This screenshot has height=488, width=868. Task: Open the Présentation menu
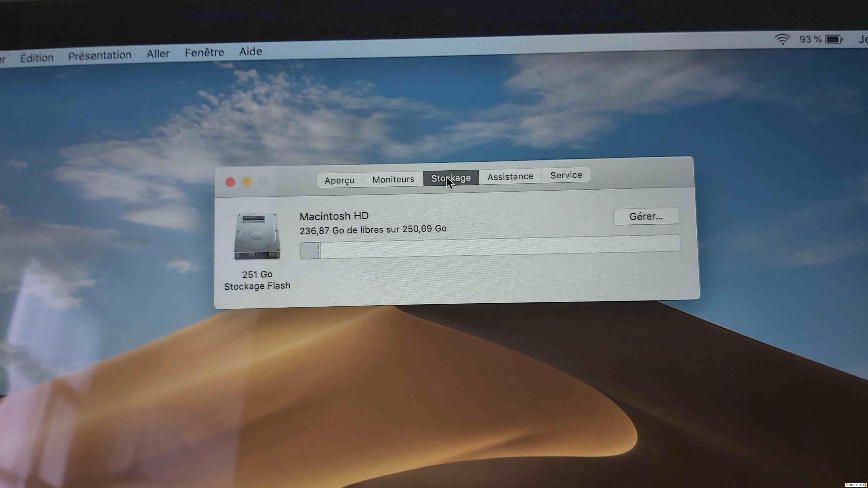point(100,55)
